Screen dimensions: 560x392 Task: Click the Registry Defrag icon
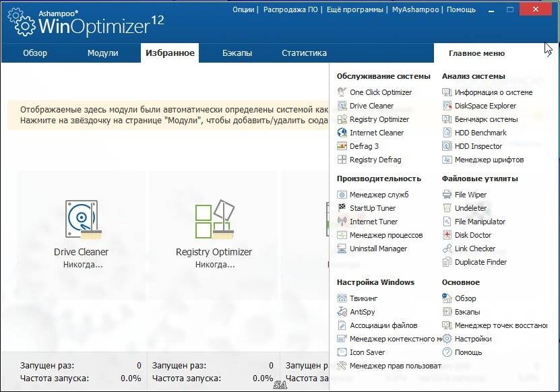tap(342, 160)
